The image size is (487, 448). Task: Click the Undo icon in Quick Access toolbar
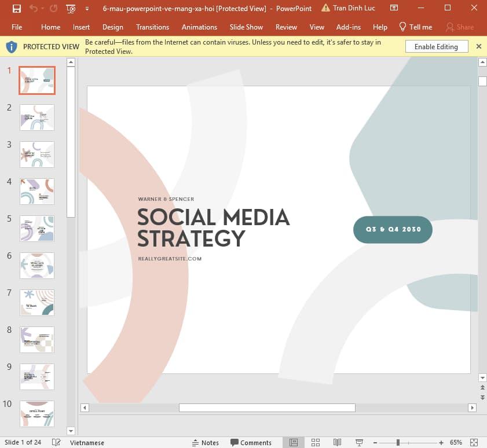[x=33, y=8]
